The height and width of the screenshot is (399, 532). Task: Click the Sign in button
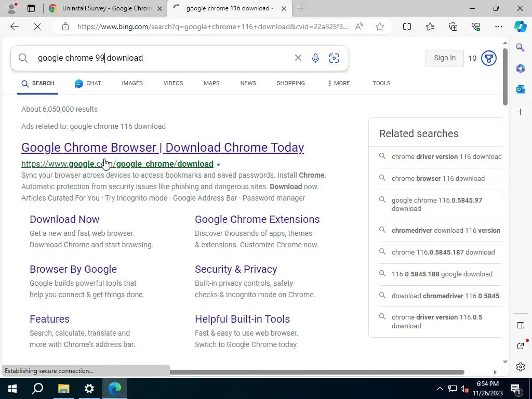[445, 58]
